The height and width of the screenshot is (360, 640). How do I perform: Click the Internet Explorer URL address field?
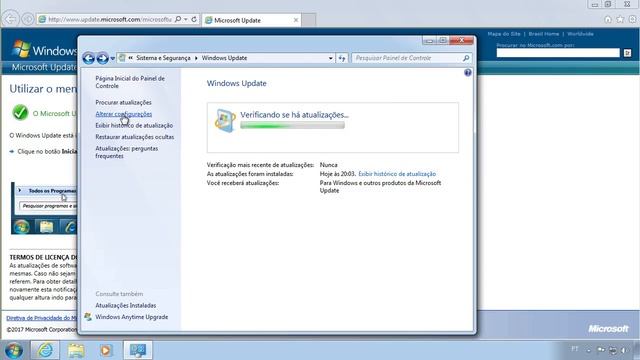[109, 19]
